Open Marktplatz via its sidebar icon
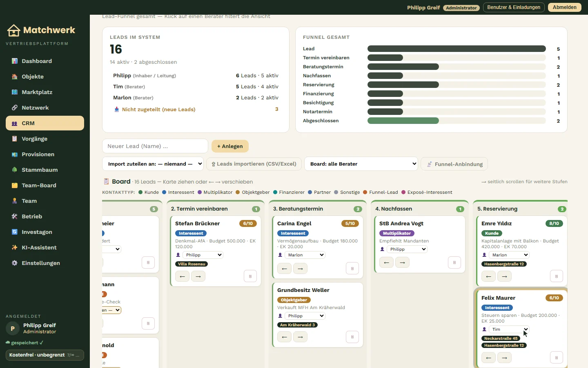 point(15,92)
